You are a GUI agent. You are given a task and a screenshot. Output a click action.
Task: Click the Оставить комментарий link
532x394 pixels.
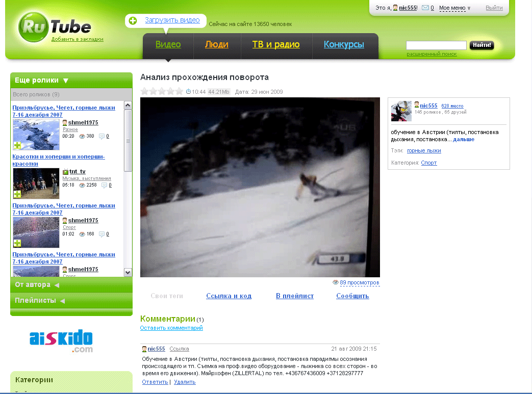point(171,328)
